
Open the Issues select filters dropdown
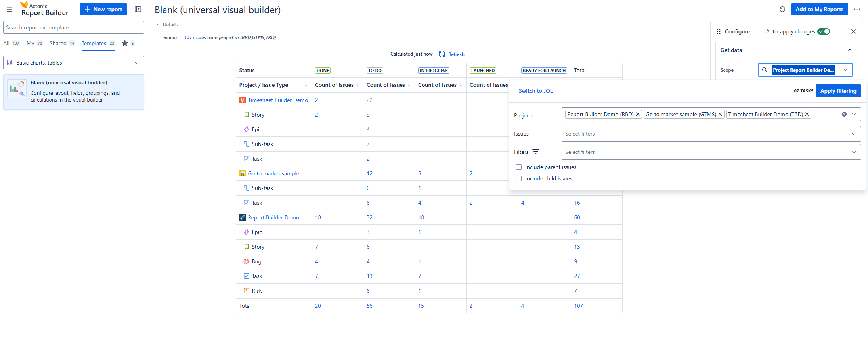711,134
